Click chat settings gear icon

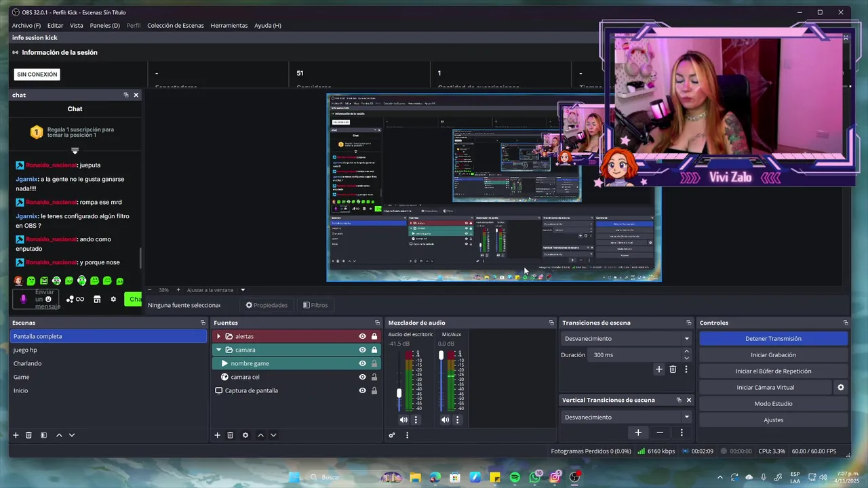(x=113, y=299)
